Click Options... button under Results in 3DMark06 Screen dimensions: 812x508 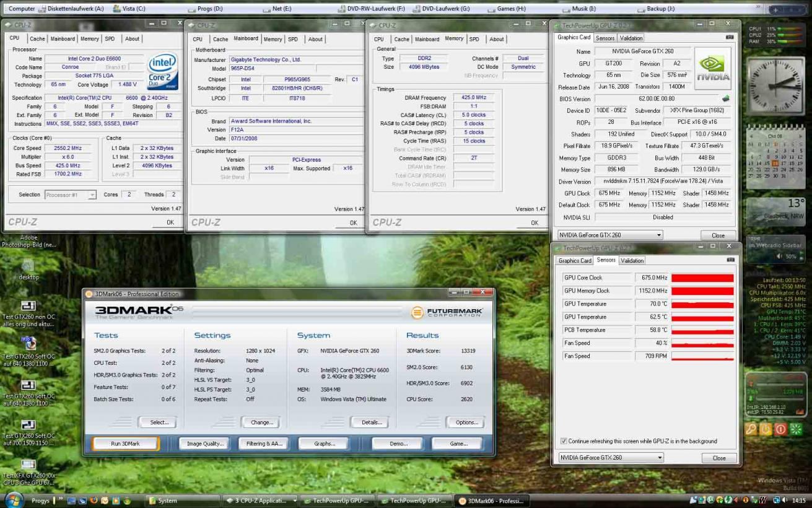[x=466, y=423]
